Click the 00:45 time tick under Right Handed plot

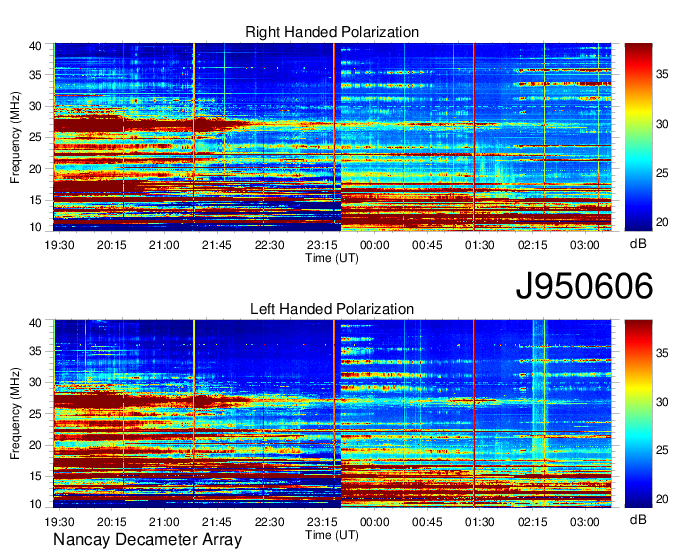427,245
